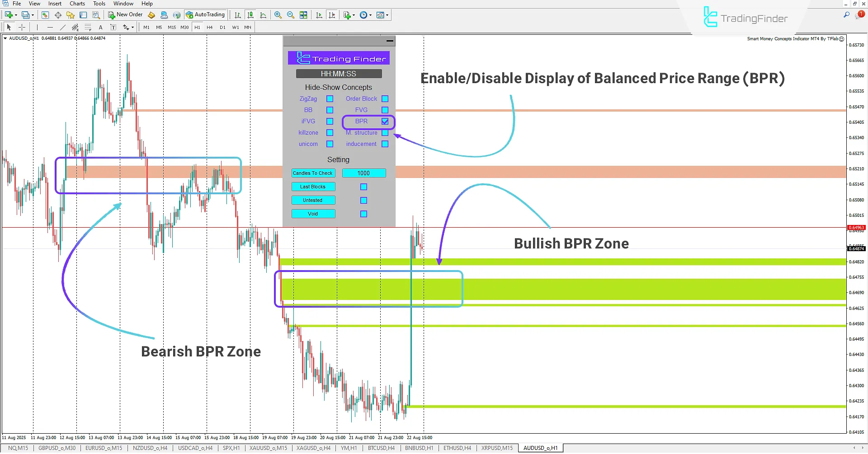Select the Fibonacci retracement tool
868x454 pixels.
[88, 27]
